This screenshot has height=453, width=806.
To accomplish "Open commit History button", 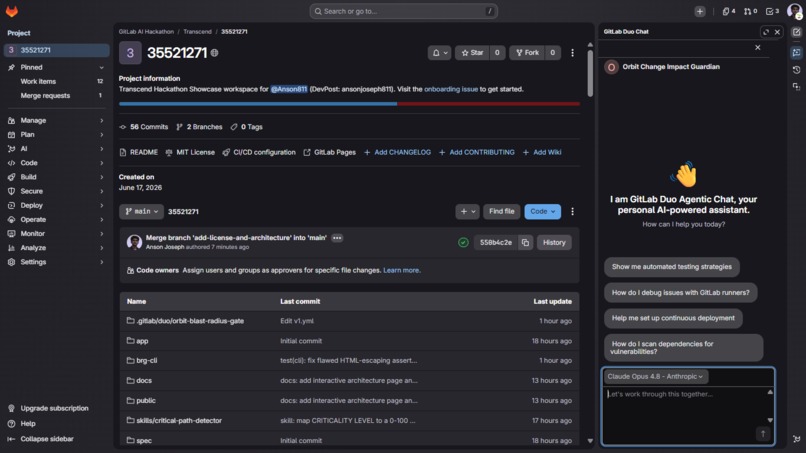I will tap(554, 243).
